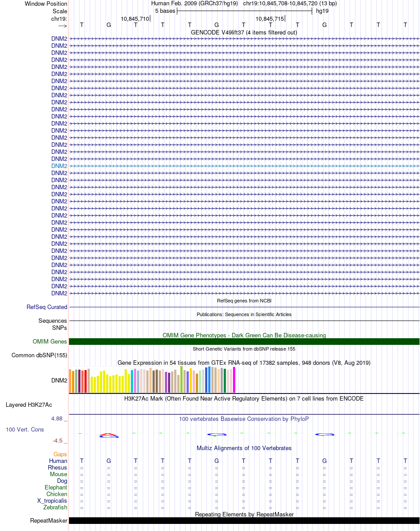The image size is (420, 531).
Task: Click the Rhesus alignment row label
Action: point(57,467)
